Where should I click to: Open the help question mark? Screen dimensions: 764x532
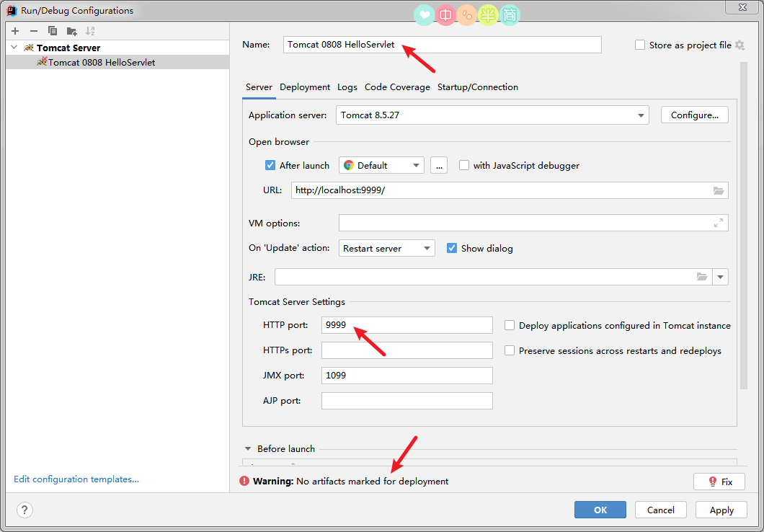pos(25,510)
